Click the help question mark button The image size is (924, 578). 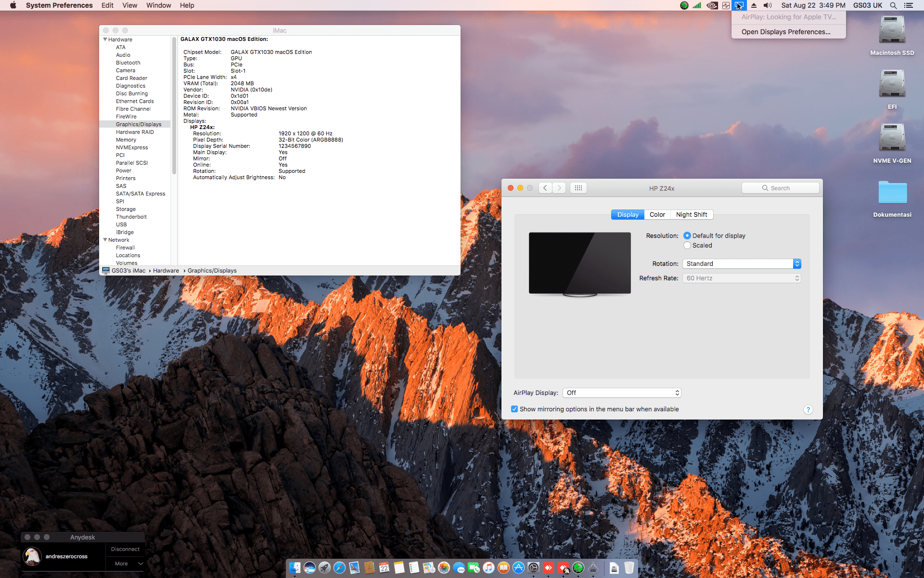pyautogui.click(x=808, y=409)
